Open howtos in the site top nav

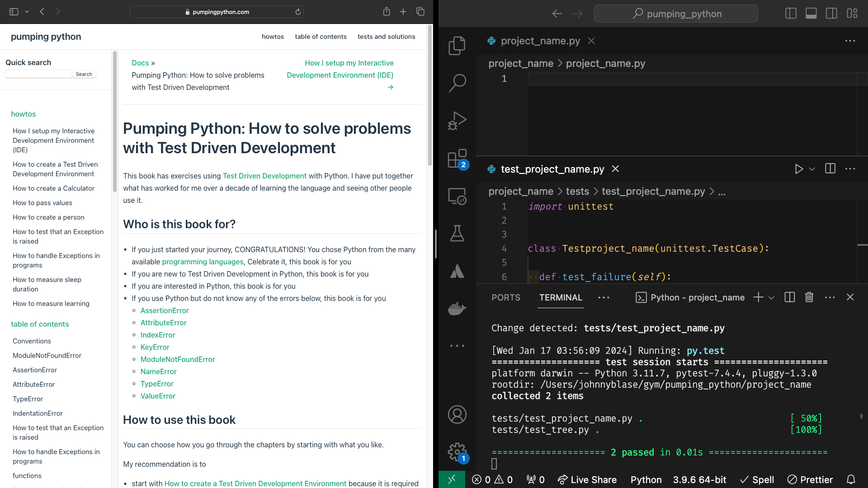(x=273, y=37)
